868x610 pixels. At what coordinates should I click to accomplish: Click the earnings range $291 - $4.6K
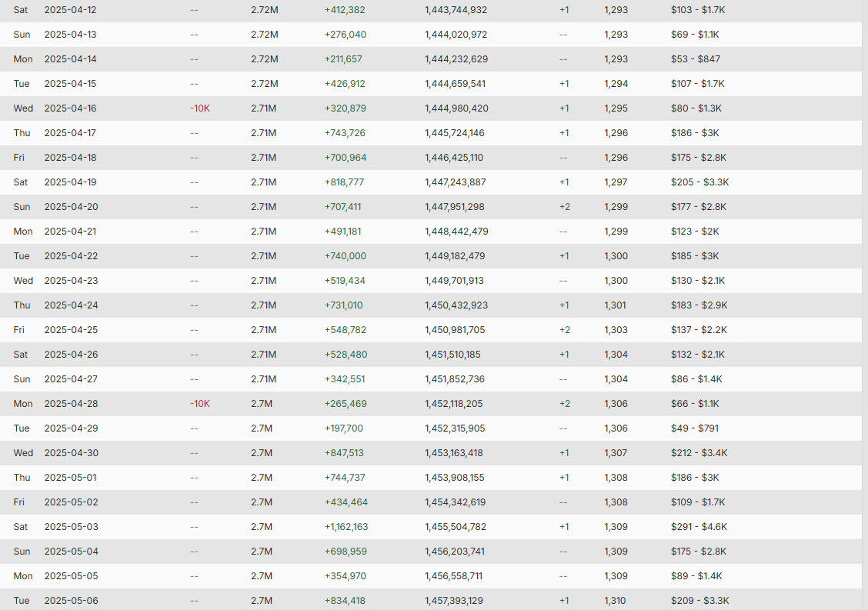[699, 527]
